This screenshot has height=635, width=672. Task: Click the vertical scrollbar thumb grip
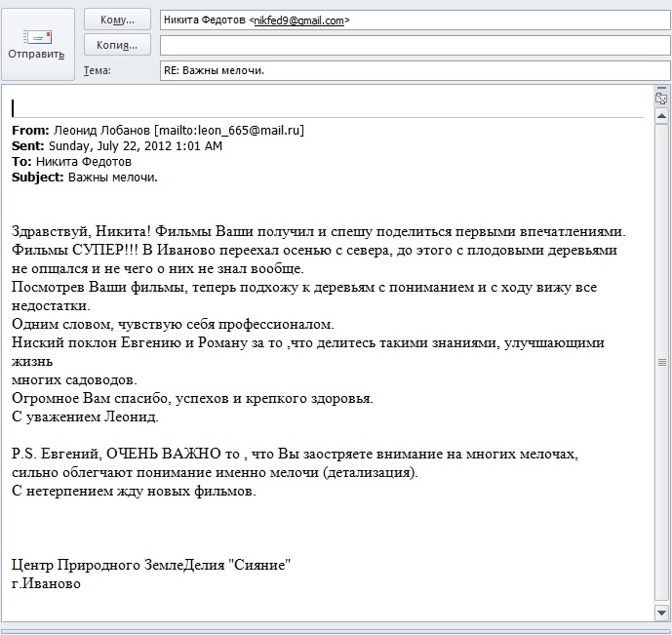[x=661, y=363]
